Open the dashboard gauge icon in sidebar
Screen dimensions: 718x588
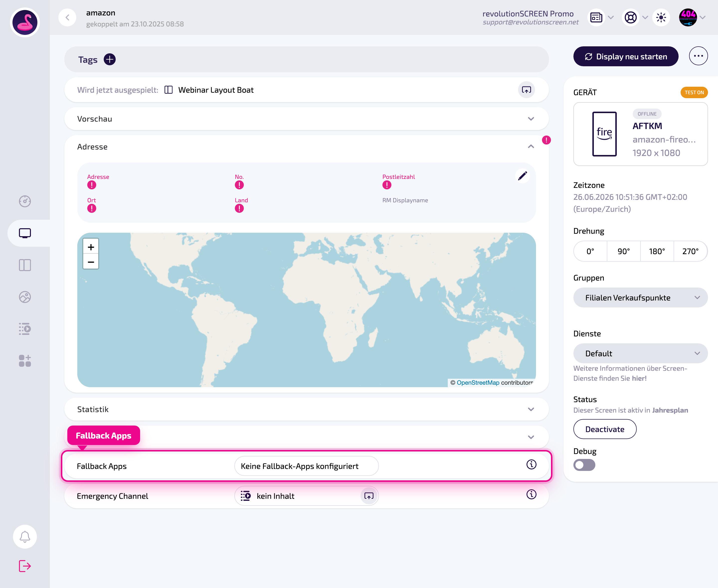[x=25, y=201]
